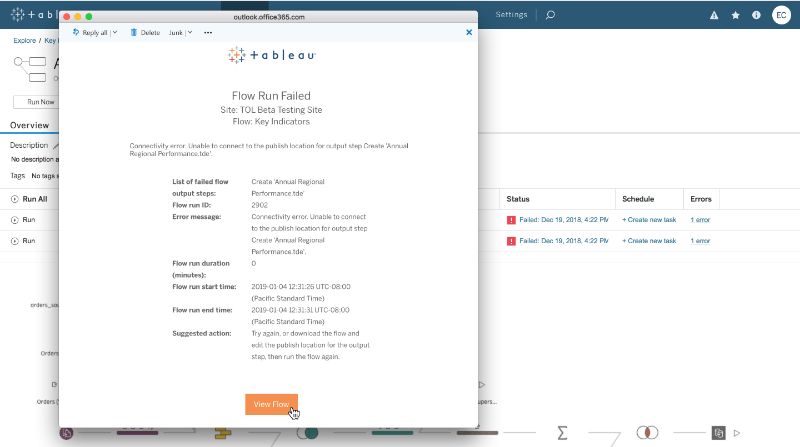
Task: Open the help info icon
Action: pos(756,16)
